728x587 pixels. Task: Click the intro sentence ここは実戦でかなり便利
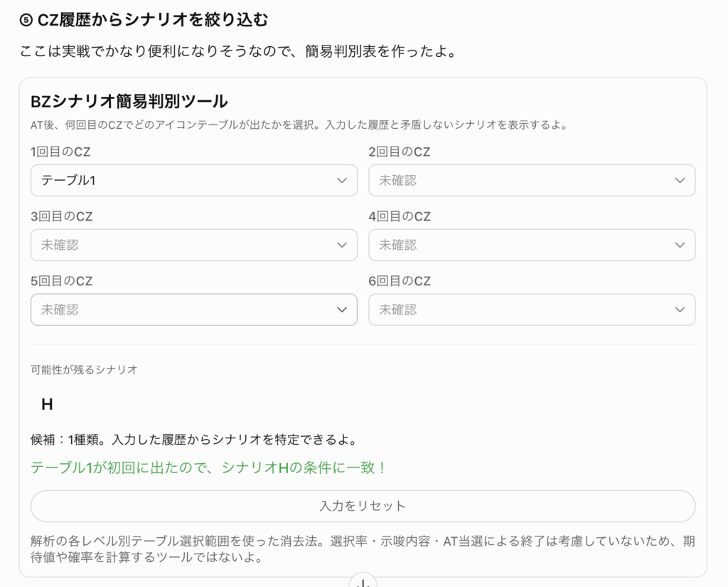[x=238, y=51]
